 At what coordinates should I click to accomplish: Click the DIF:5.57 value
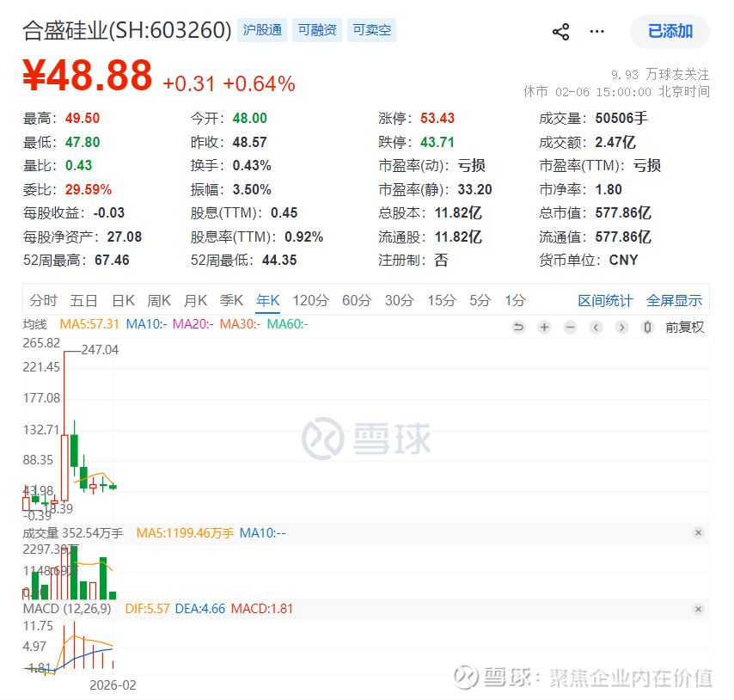pos(147,609)
